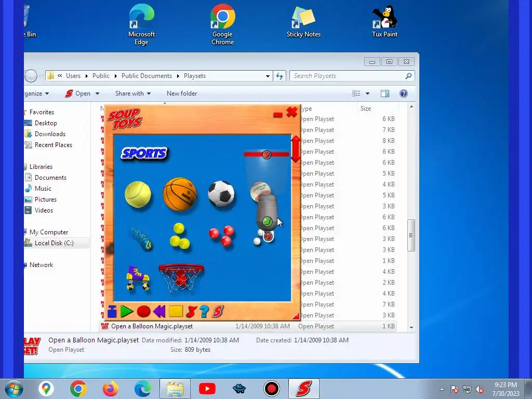Click the file list vertical scrollbar thumb
Image resolution: width=532 pixels, height=399 pixels.
411,235
